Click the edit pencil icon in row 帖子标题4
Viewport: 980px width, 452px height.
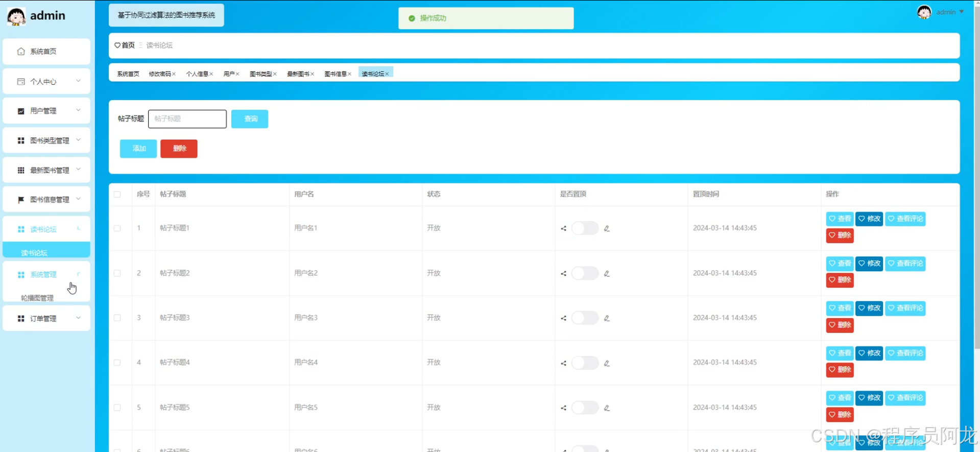point(607,363)
